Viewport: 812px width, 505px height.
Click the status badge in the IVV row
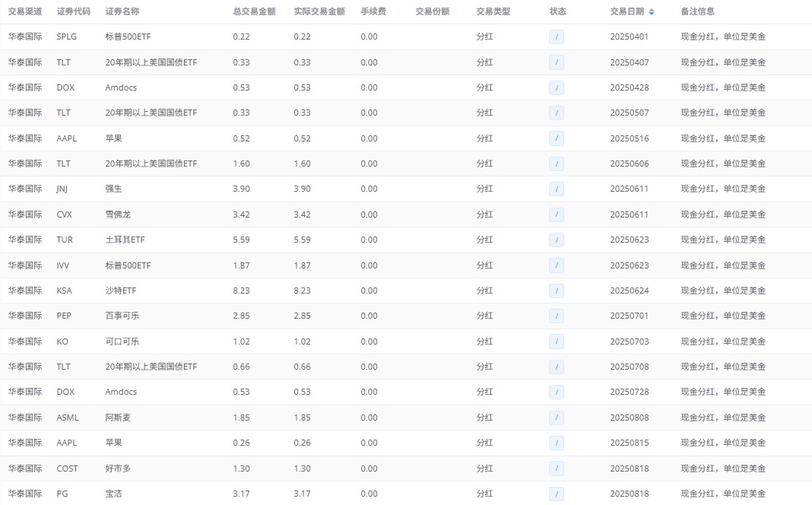pos(557,265)
